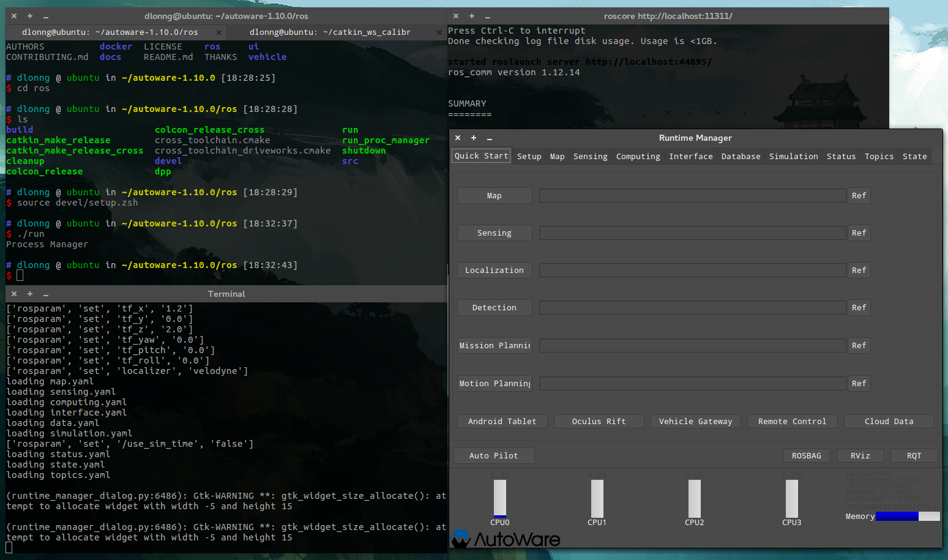The image size is (948, 560).
Task: Select the Motion Planning path field
Action: coord(693,384)
